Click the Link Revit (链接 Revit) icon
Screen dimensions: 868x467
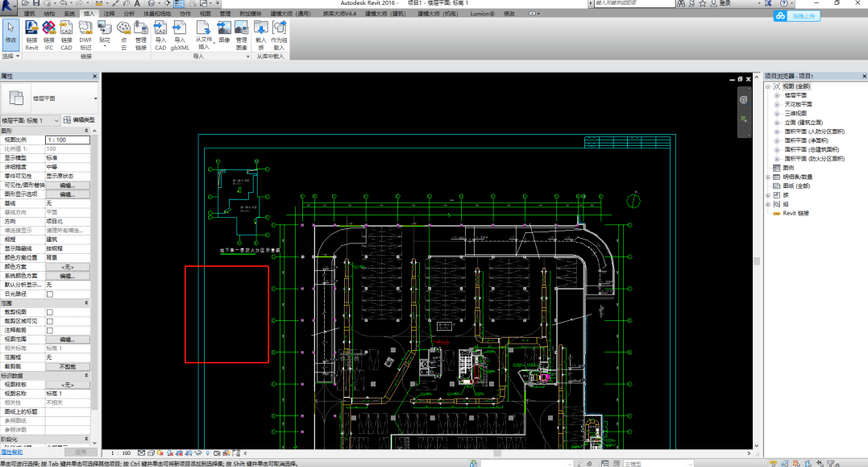tap(31, 35)
